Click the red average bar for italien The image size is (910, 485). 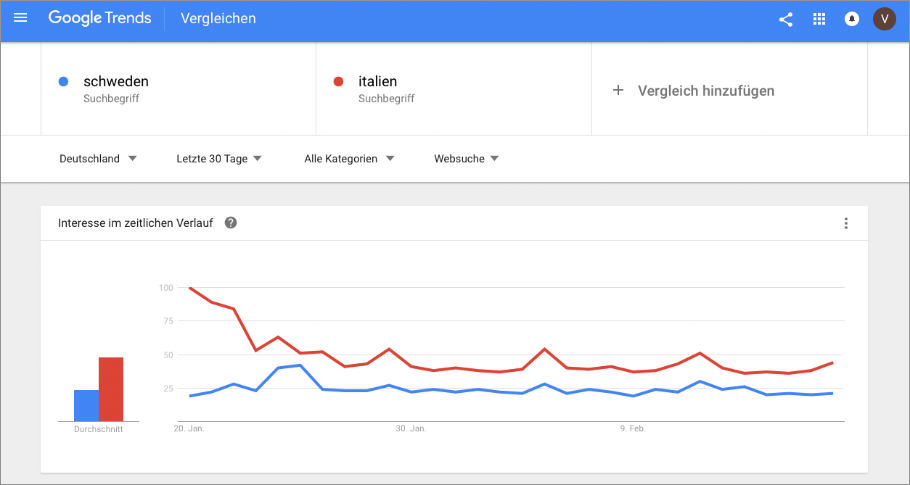click(x=111, y=389)
